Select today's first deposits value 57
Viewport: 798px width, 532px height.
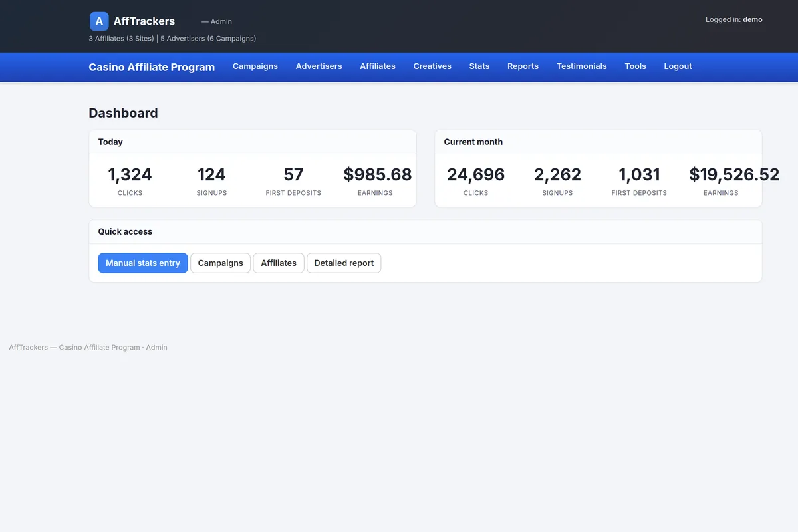pos(293,174)
